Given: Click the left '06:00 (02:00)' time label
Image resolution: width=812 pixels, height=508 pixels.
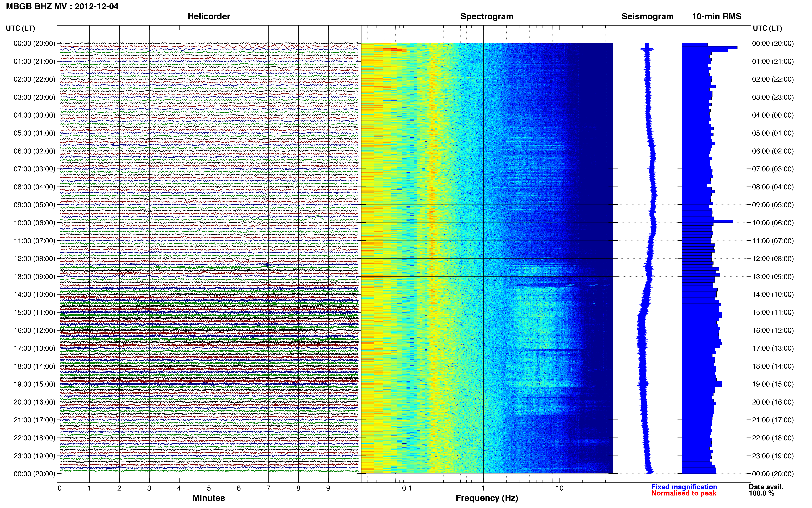Looking at the screenshot, I should 34,151.
